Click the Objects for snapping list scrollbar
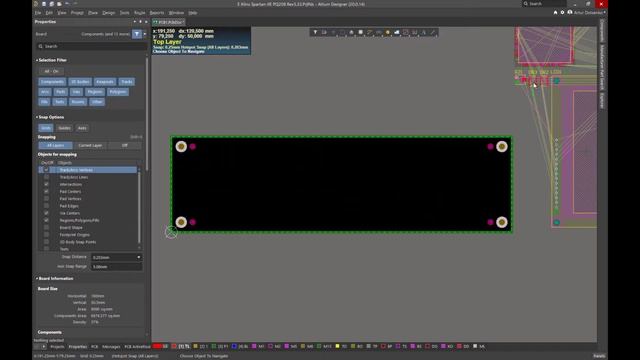The width and height of the screenshot is (640, 360). point(139,207)
